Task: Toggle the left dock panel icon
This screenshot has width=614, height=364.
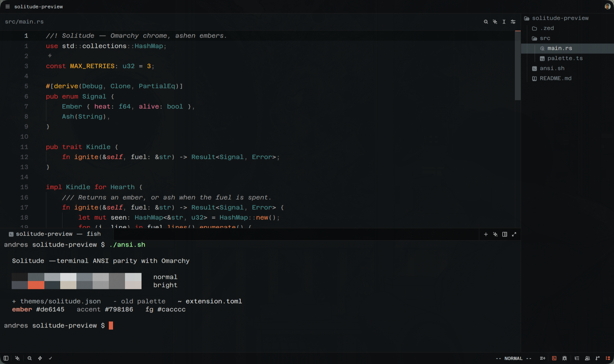Action: 6,358
